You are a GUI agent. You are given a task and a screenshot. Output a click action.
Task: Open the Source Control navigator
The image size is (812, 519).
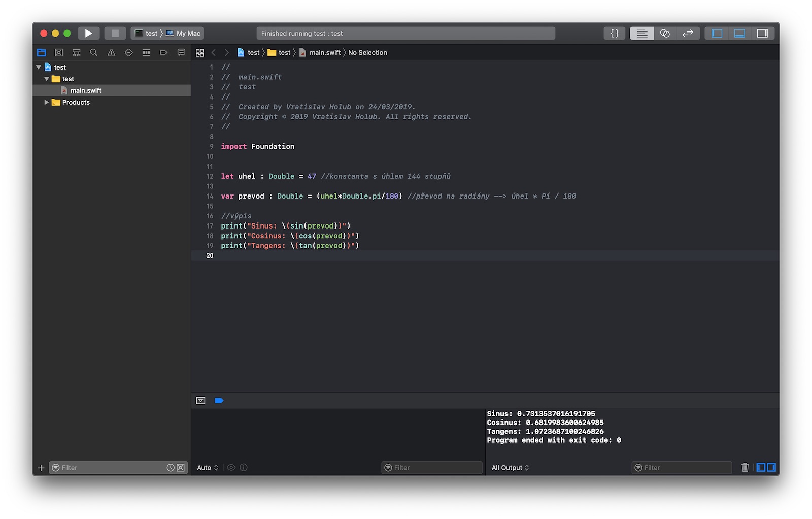tap(59, 53)
